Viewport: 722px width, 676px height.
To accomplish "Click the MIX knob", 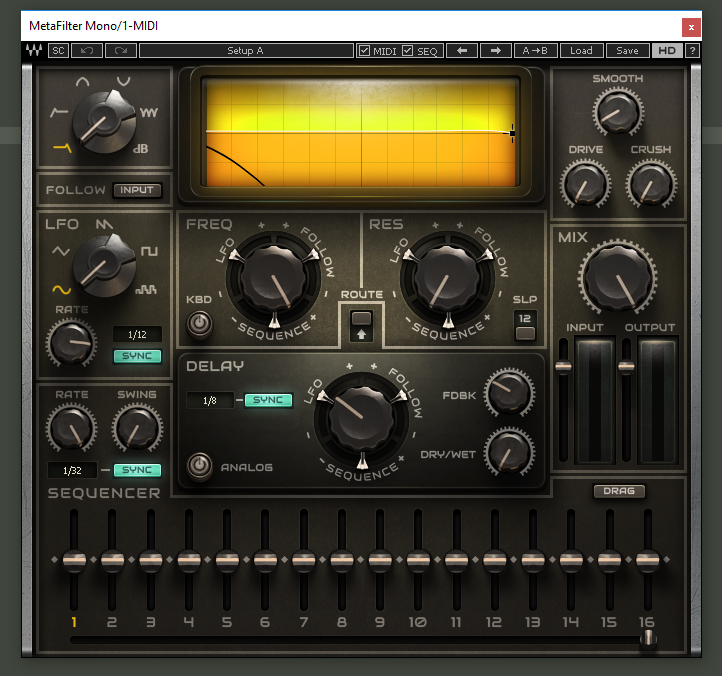I will click(618, 278).
